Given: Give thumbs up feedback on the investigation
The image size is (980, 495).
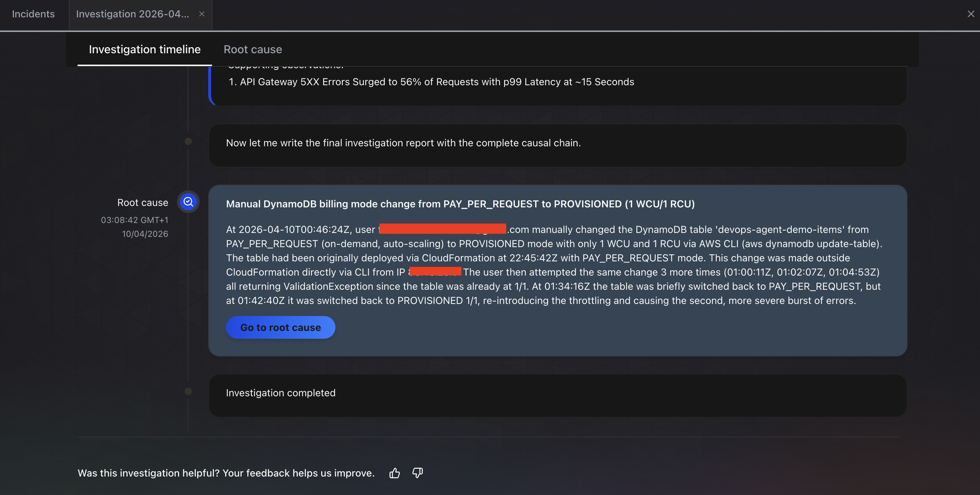Looking at the screenshot, I should coord(394,473).
